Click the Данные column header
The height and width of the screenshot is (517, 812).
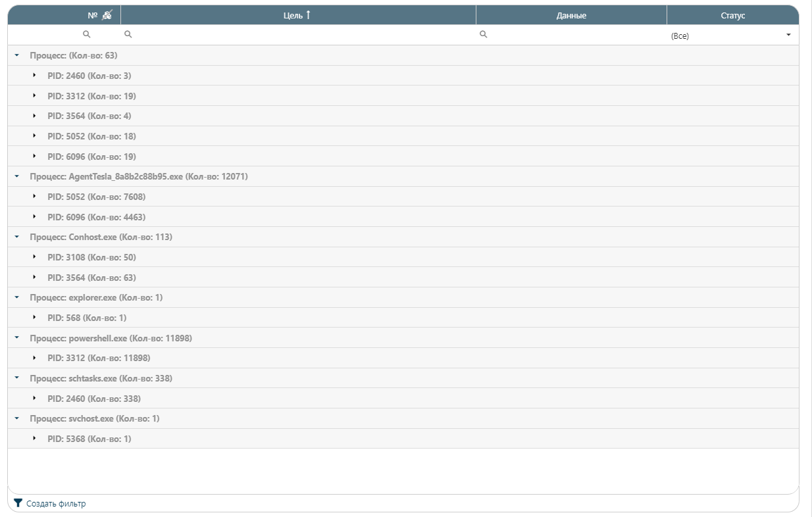coord(571,15)
